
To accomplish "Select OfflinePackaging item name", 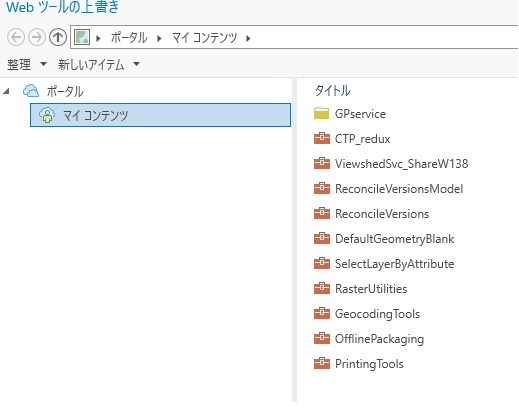I will click(379, 339).
